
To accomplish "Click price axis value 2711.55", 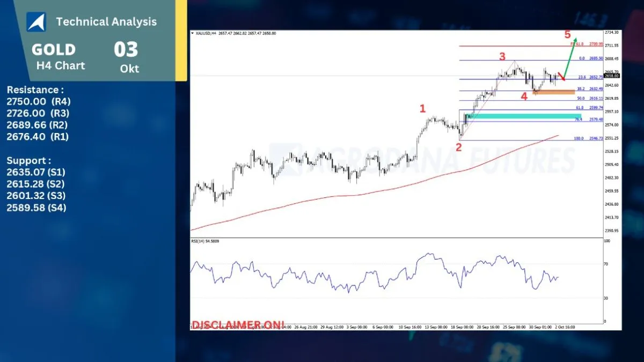I will (x=612, y=46).
